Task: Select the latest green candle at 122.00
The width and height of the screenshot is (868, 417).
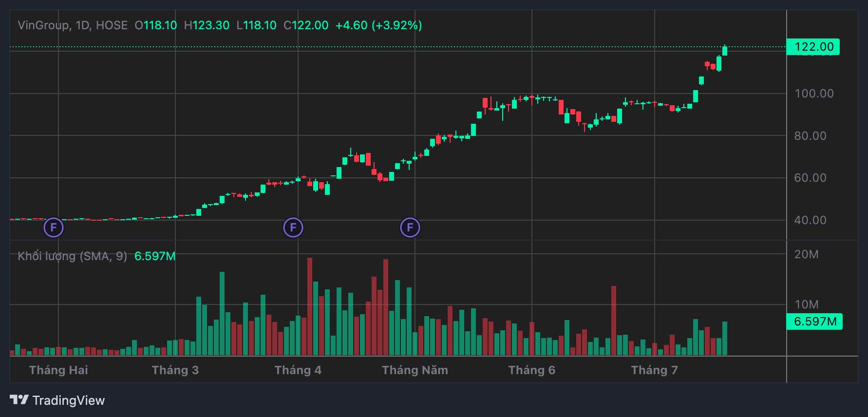Action: (725, 51)
